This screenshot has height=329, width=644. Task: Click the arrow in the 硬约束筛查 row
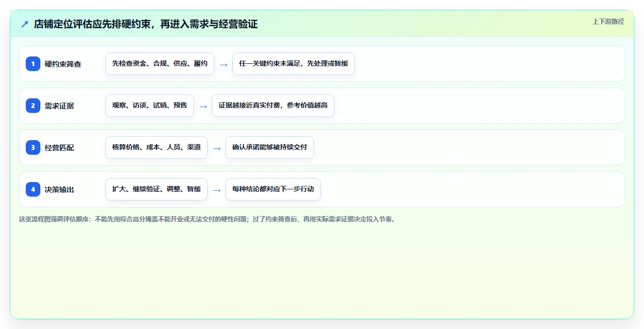coord(224,64)
